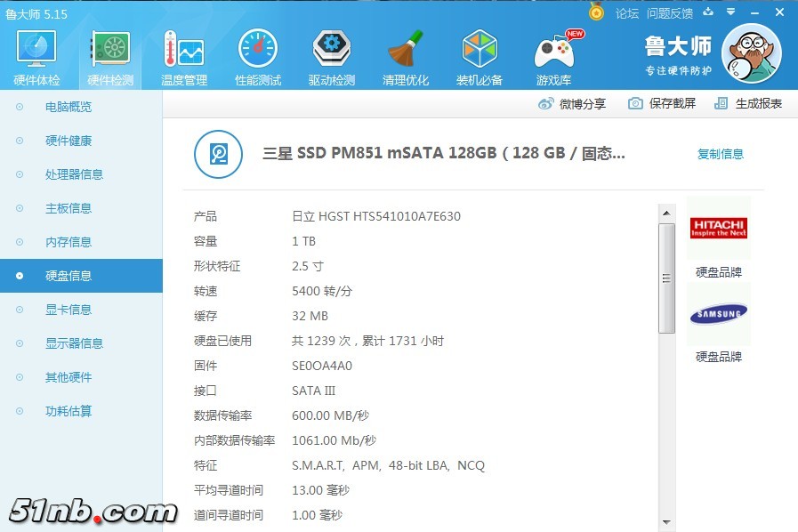The image size is (798, 532).
Task: Launch the 游戏库 game controller icon
Action: [x=554, y=58]
